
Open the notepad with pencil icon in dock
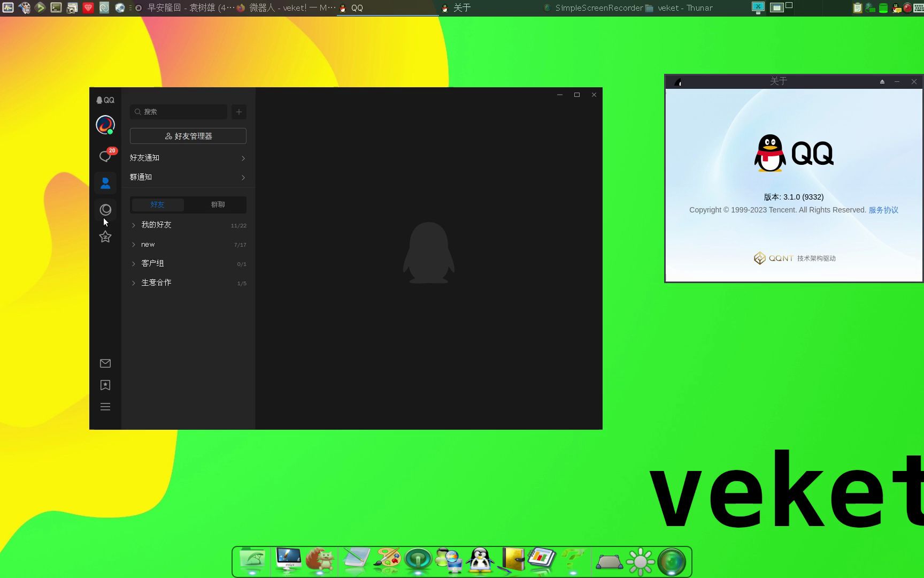point(356,560)
